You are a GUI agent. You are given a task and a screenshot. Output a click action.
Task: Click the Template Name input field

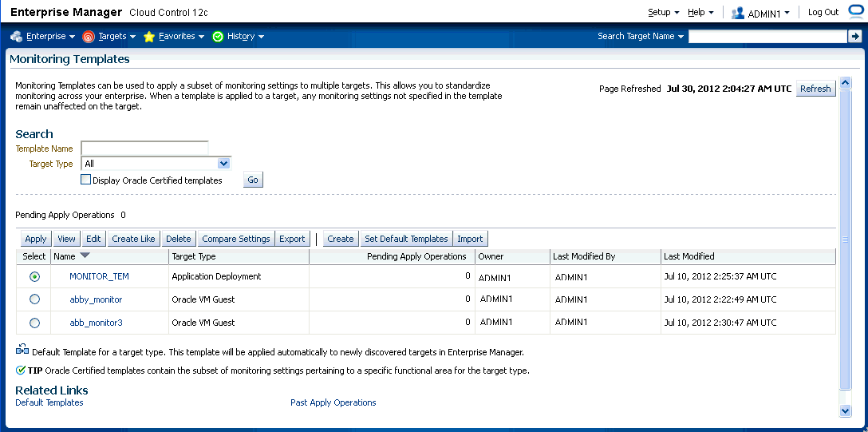click(x=144, y=149)
